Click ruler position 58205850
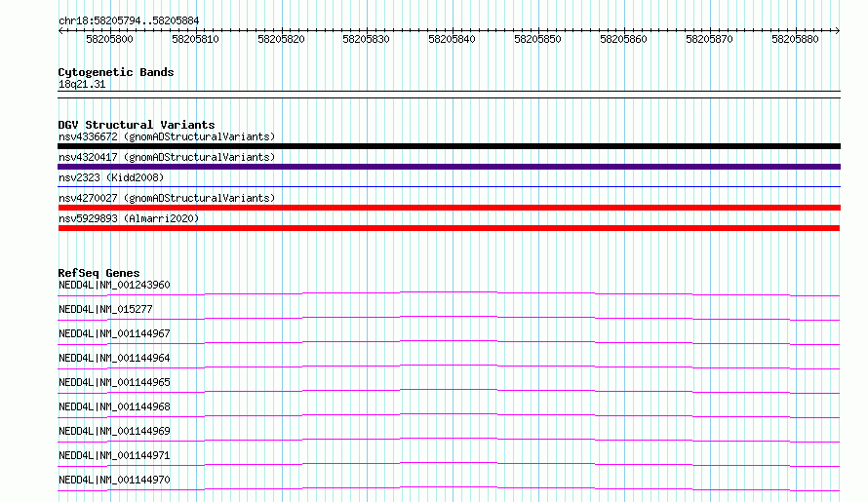 pyautogui.click(x=537, y=39)
